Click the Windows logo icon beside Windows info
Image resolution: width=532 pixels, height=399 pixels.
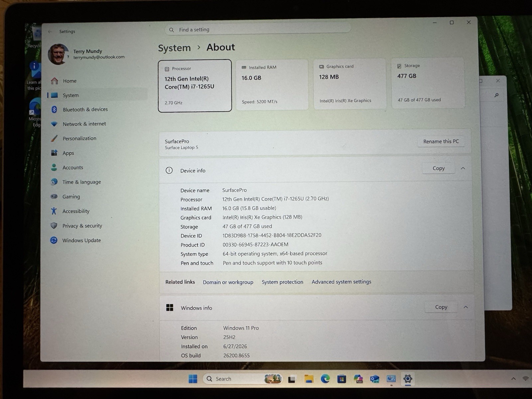coord(170,308)
